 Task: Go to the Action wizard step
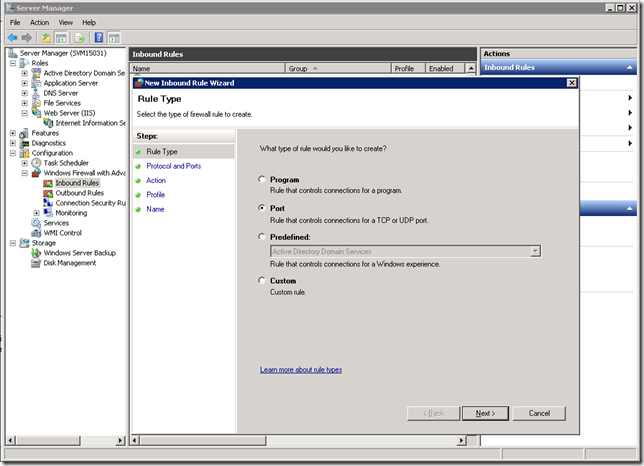tap(156, 180)
